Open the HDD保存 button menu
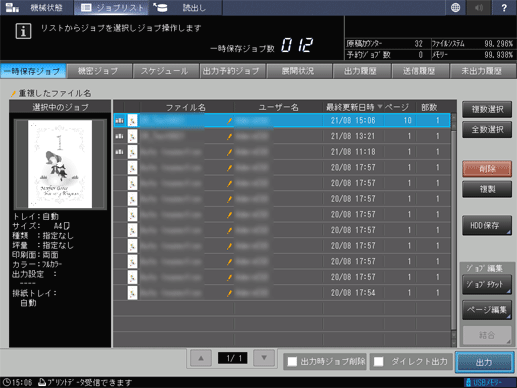The width and height of the screenshot is (517, 388). click(x=487, y=225)
